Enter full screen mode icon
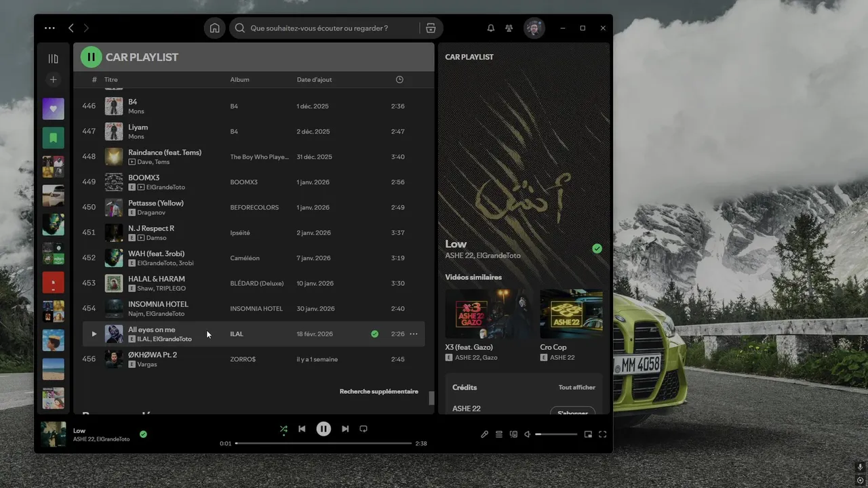This screenshot has width=868, height=488. coord(602,434)
